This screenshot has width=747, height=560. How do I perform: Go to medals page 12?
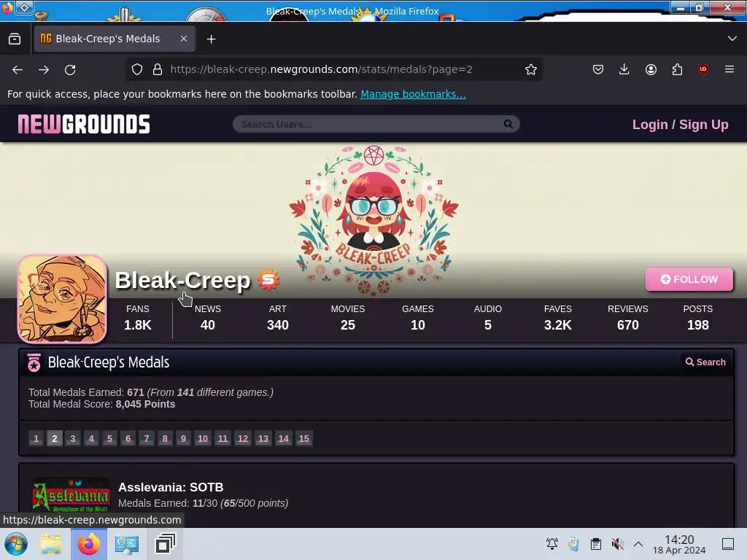(x=243, y=438)
